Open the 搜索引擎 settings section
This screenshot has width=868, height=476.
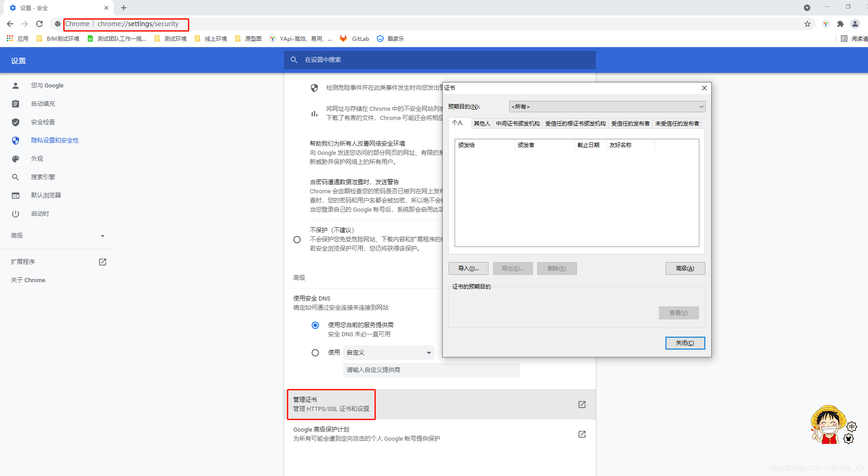coord(43,177)
